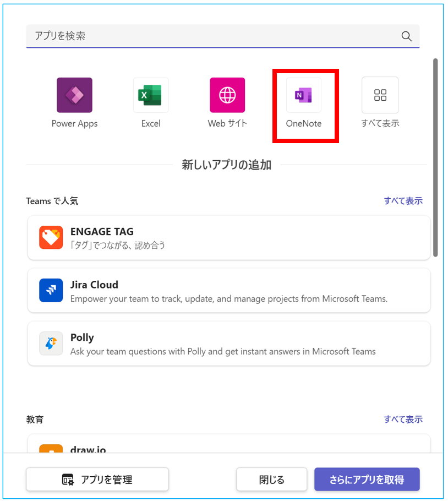This screenshot has width=448, height=501.
Task: Add the OneNote app tab
Action: point(303,95)
